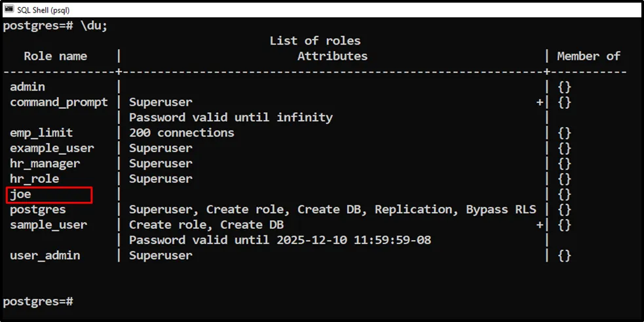Select the command_prompt role name

click(x=59, y=102)
